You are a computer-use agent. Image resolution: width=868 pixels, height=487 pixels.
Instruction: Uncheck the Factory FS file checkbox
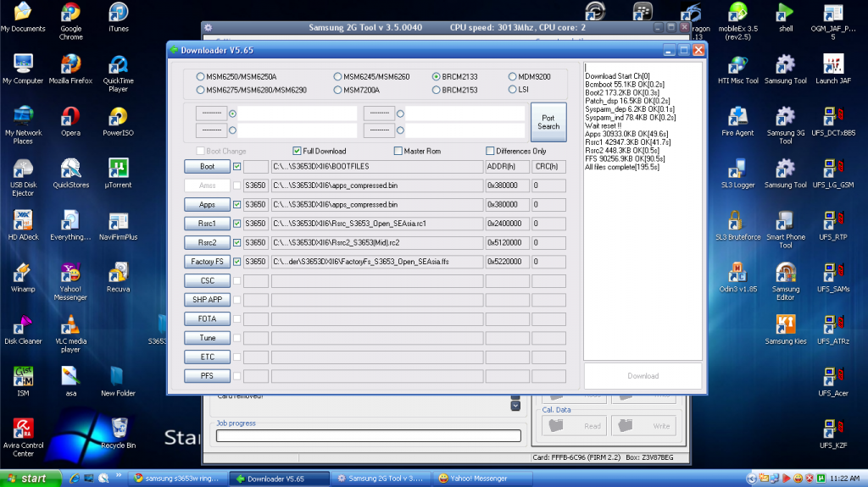[x=237, y=261]
